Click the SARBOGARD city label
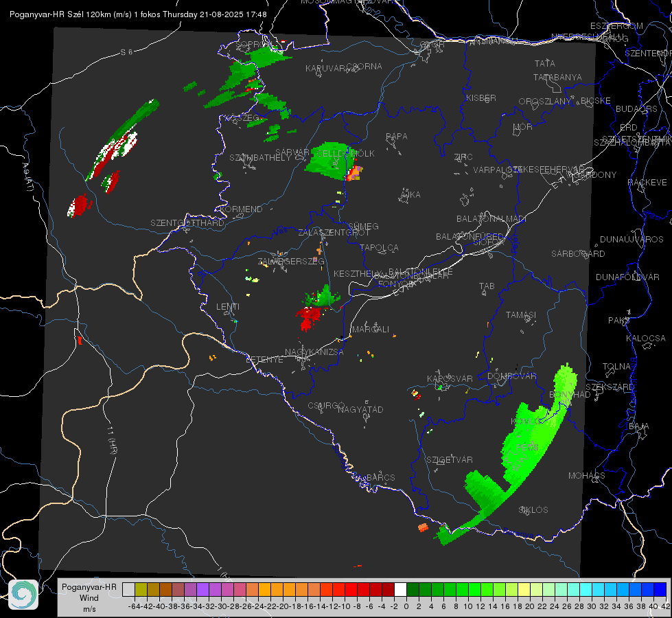Screen dimensions: 672x618 pyautogui.click(x=578, y=254)
